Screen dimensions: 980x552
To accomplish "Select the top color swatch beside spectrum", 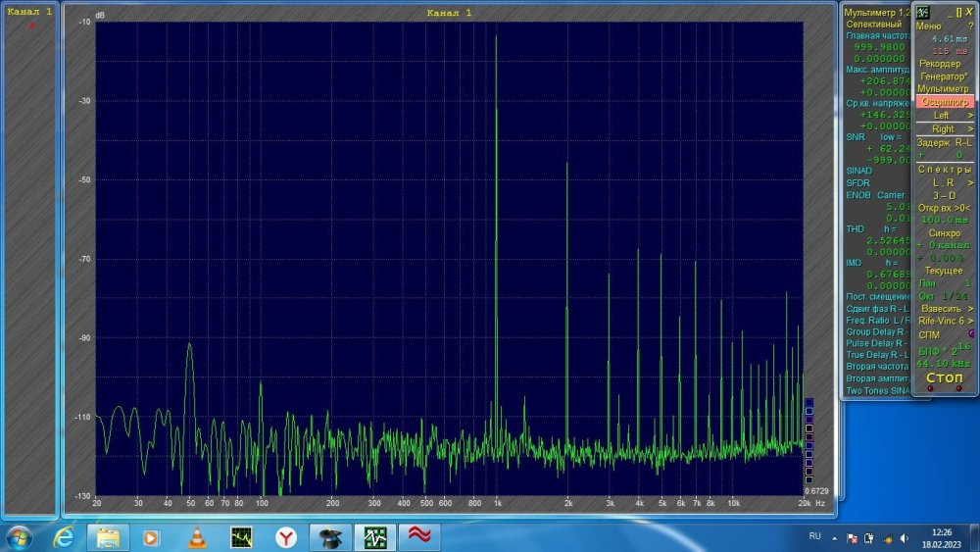I will (808, 402).
